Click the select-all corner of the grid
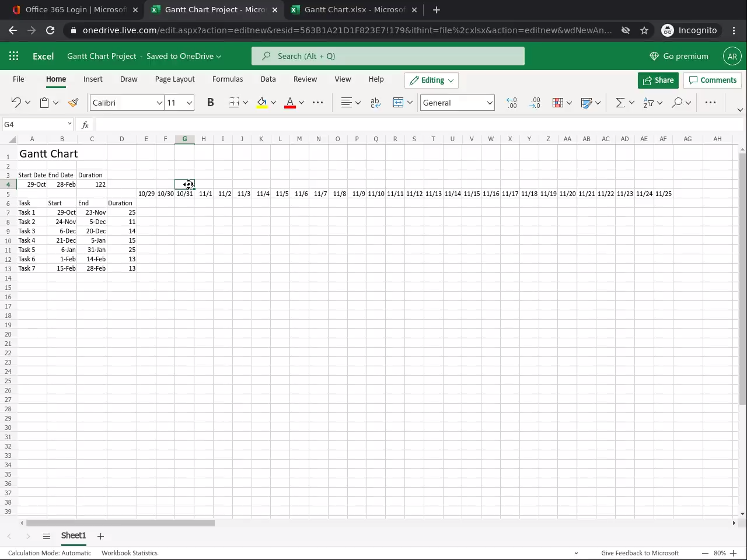The width and height of the screenshot is (747, 560). point(12,139)
